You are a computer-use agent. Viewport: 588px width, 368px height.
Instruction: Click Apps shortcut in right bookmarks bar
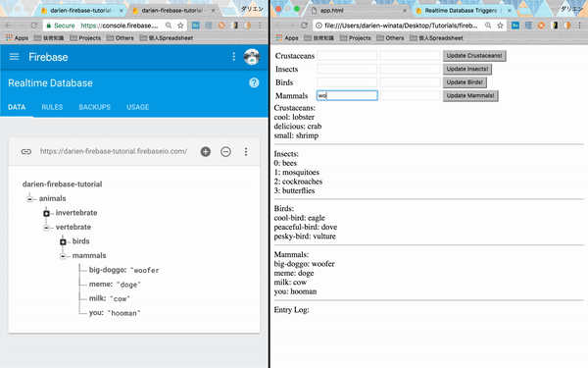coord(287,38)
